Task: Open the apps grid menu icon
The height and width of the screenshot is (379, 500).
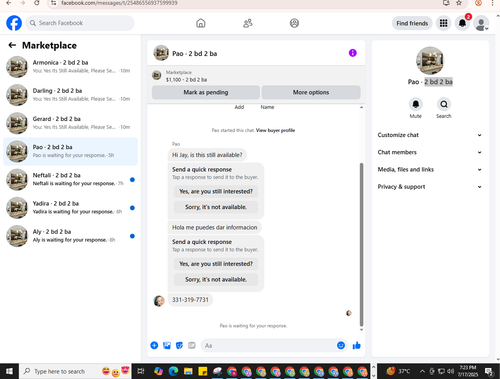Action: [x=443, y=23]
